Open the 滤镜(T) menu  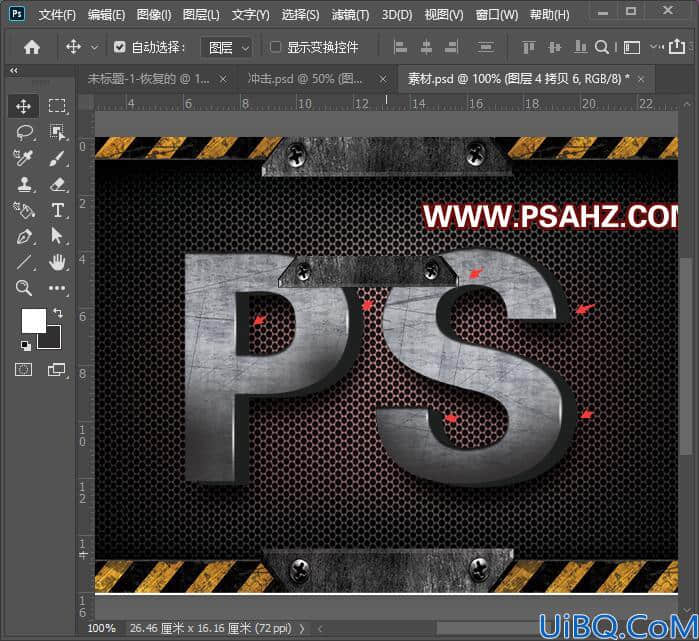click(350, 15)
